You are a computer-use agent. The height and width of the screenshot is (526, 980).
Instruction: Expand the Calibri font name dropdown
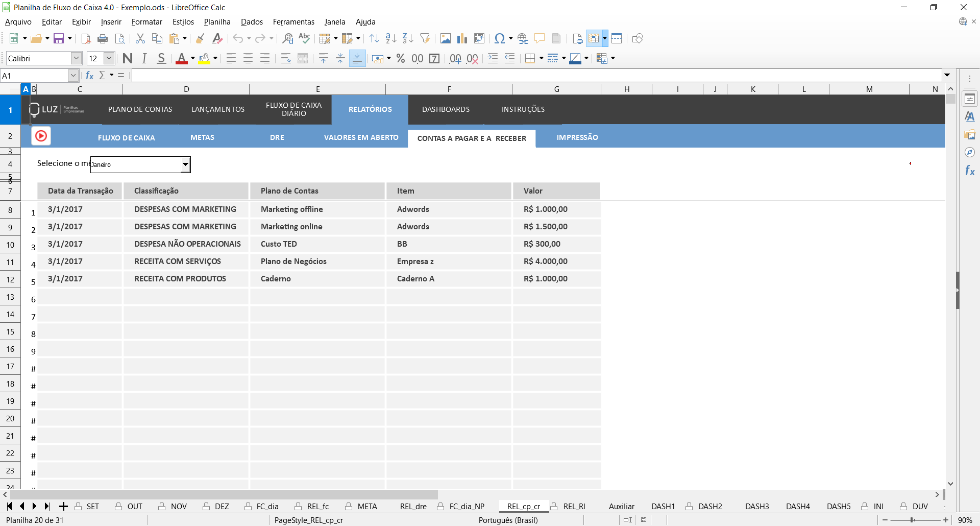(76, 59)
